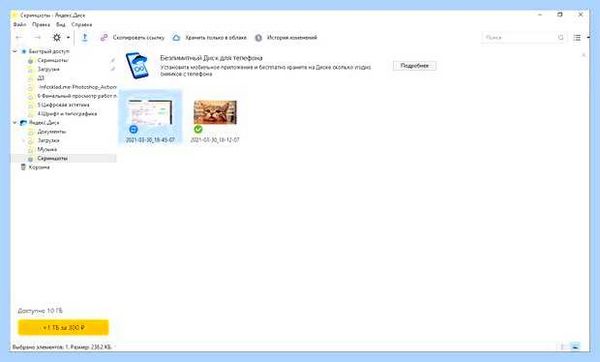Open 4 Шрифт и типографика folder
Viewport: 600px width, 362px height.
pyautogui.click(x=67, y=114)
